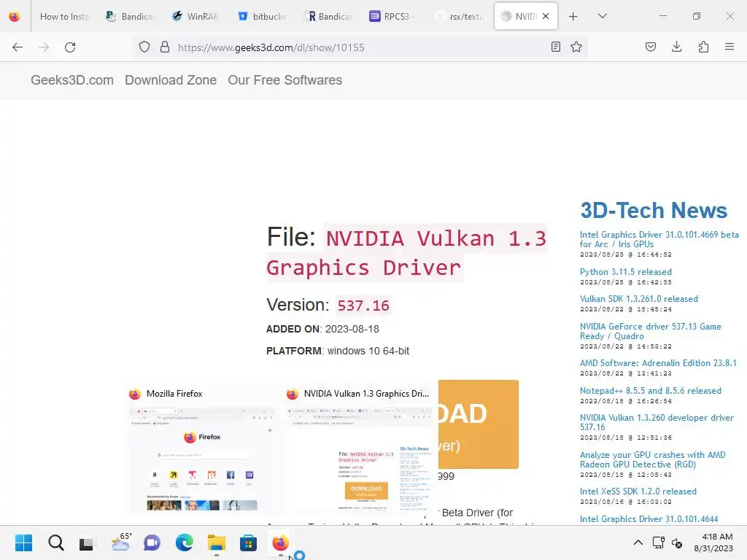Open the weather widget showing 65°
Screen dimensions: 747x560
click(120, 542)
